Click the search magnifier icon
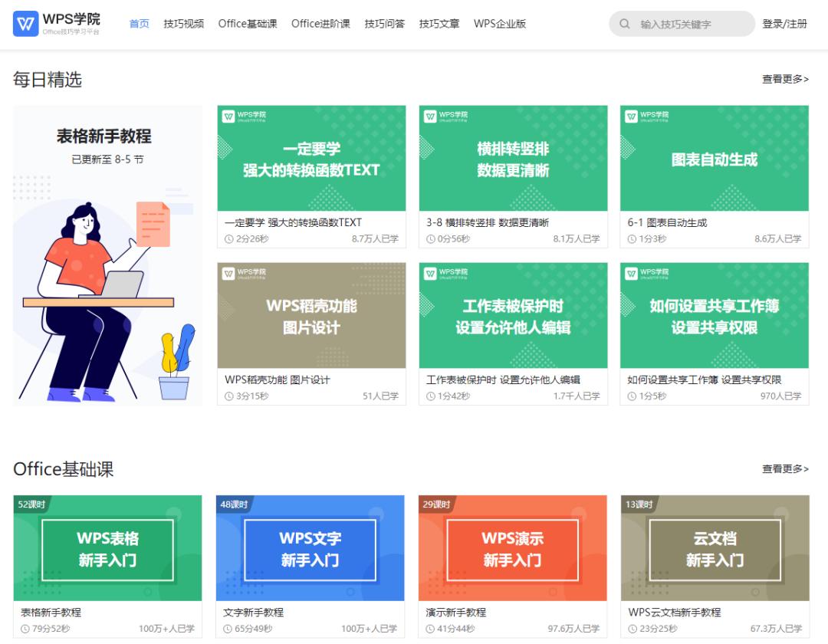 tap(624, 24)
